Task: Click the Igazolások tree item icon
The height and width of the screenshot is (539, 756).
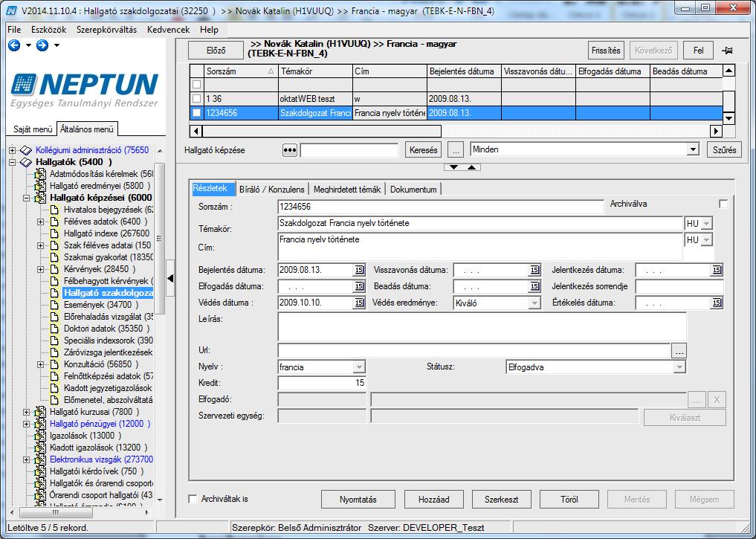Action: coord(41,436)
